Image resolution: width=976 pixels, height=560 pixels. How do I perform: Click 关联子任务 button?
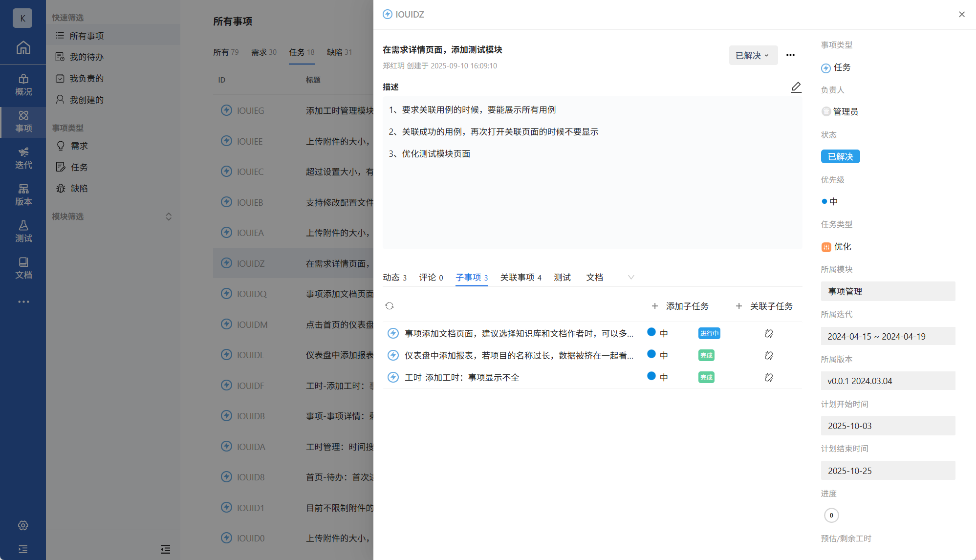(764, 306)
